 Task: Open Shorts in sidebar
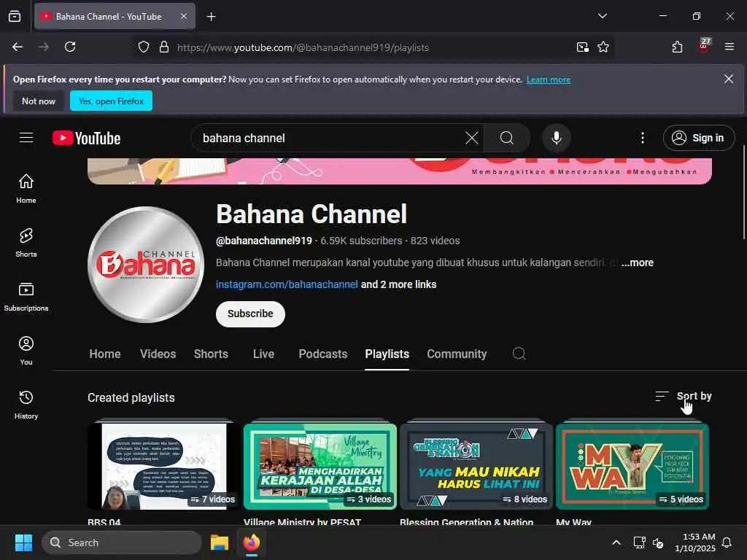click(x=26, y=242)
